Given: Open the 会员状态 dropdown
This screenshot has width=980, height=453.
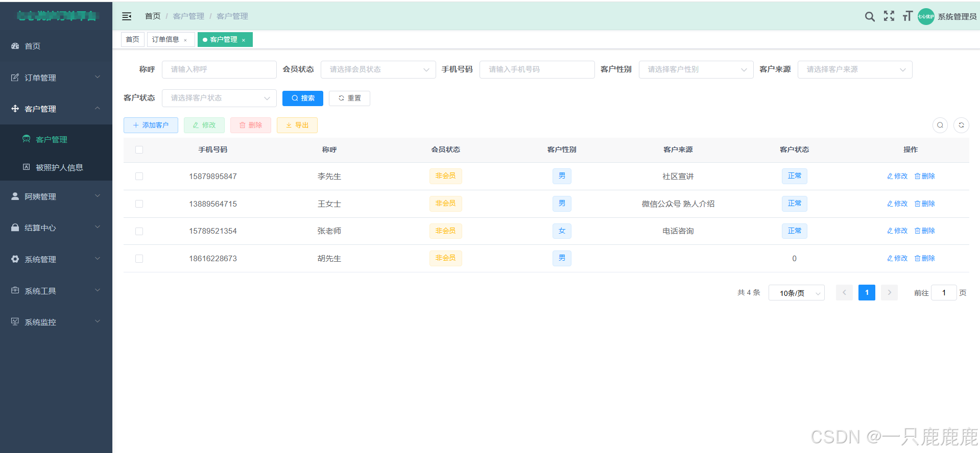Looking at the screenshot, I should 378,69.
